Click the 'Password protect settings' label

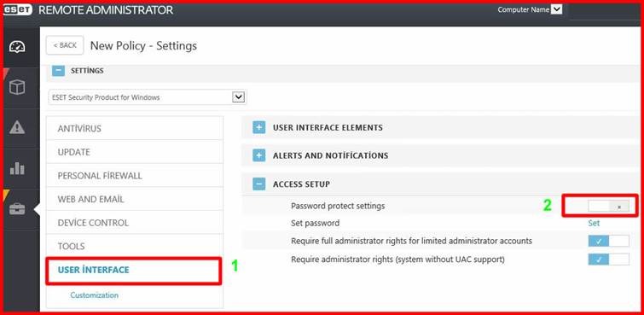(x=338, y=206)
